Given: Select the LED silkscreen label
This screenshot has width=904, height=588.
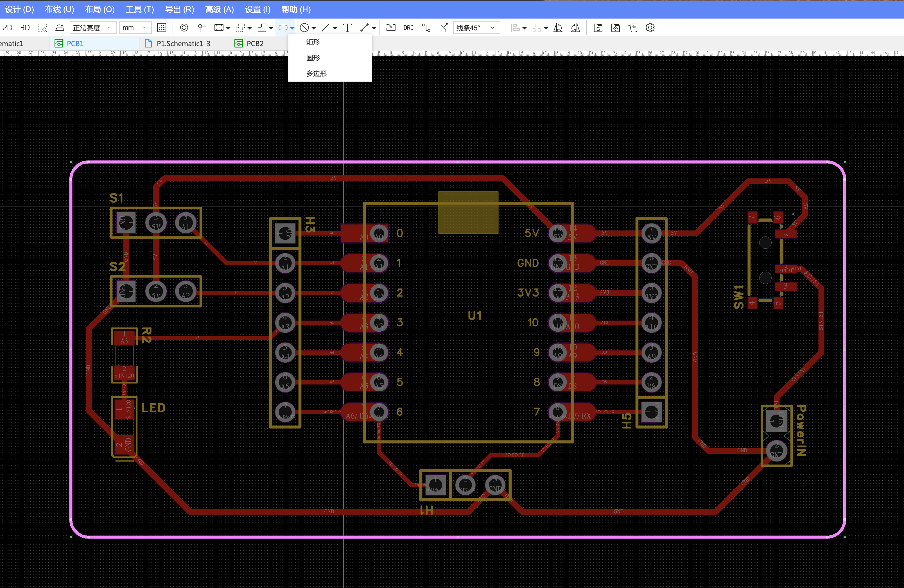Looking at the screenshot, I should (153, 408).
